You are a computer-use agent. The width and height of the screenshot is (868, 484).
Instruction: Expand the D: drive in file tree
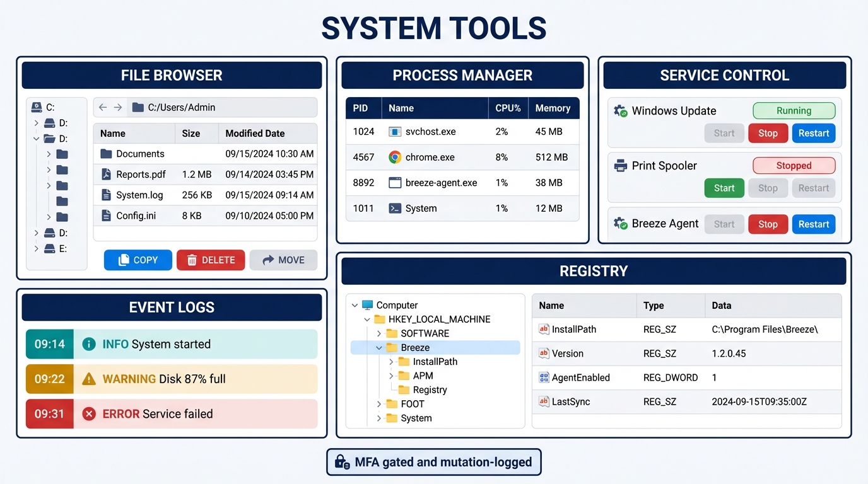(x=36, y=123)
